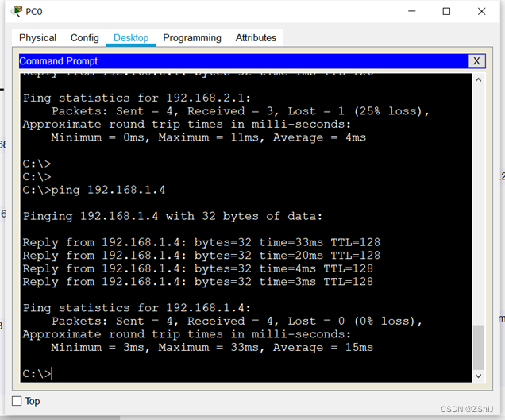Click the terminal vertical scrollbar thumb
The image size is (505, 420).
[x=479, y=348]
